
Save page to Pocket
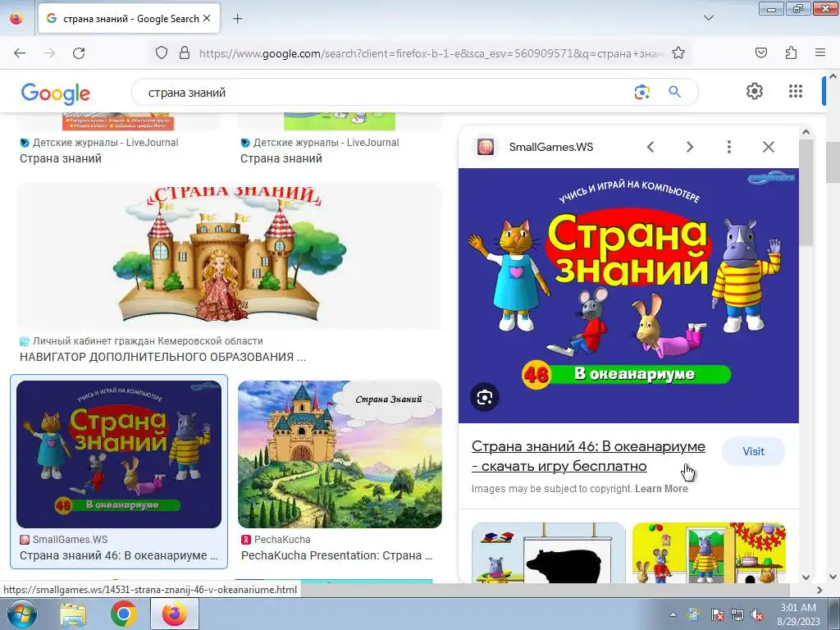760,52
